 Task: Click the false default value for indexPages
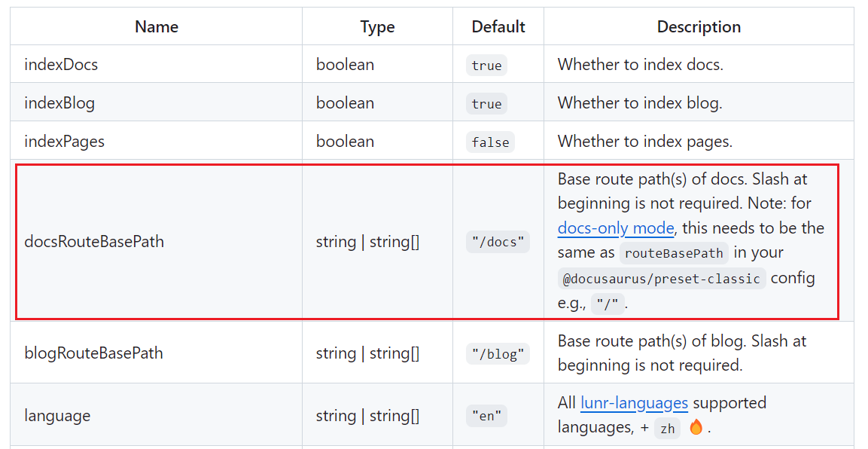[x=490, y=142]
